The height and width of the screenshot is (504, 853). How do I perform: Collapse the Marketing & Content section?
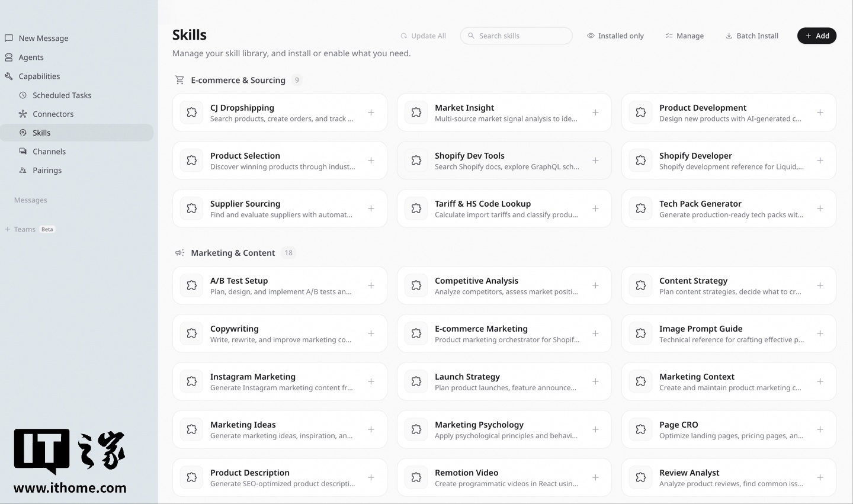tap(232, 253)
